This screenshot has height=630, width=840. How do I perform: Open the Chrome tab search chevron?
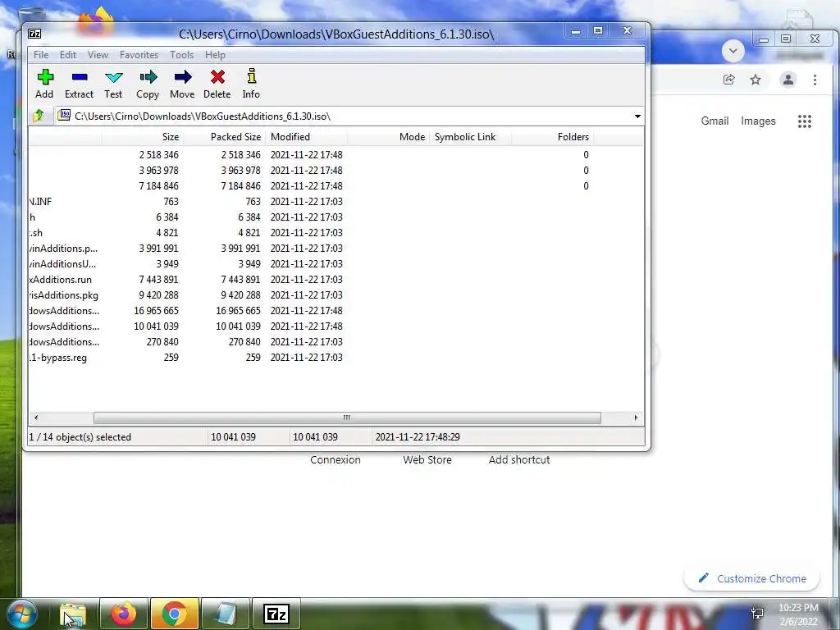(733, 51)
